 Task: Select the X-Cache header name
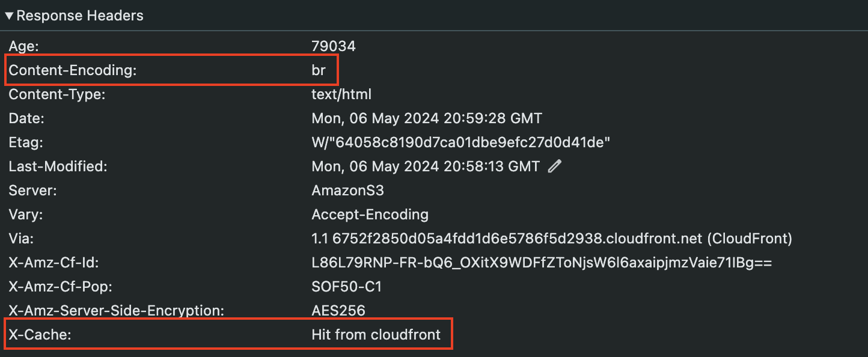pos(40,335)
